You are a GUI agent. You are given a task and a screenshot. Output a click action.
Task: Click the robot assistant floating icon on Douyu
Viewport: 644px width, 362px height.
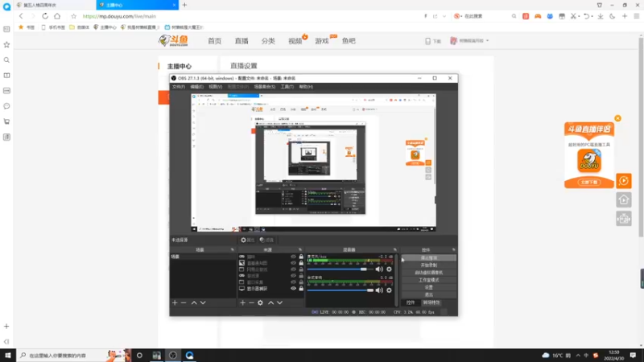pyautogui.click(x=623, y=219)
